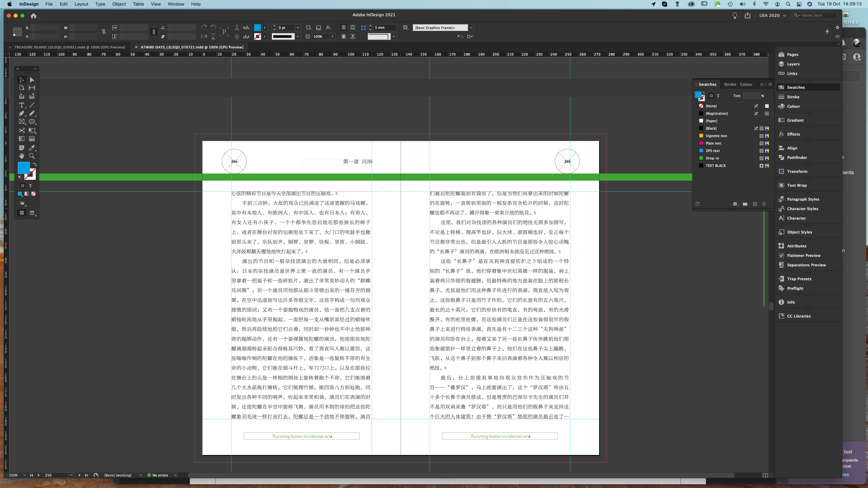
Task: Select the Drop-in green swatch
Action: 712,158
